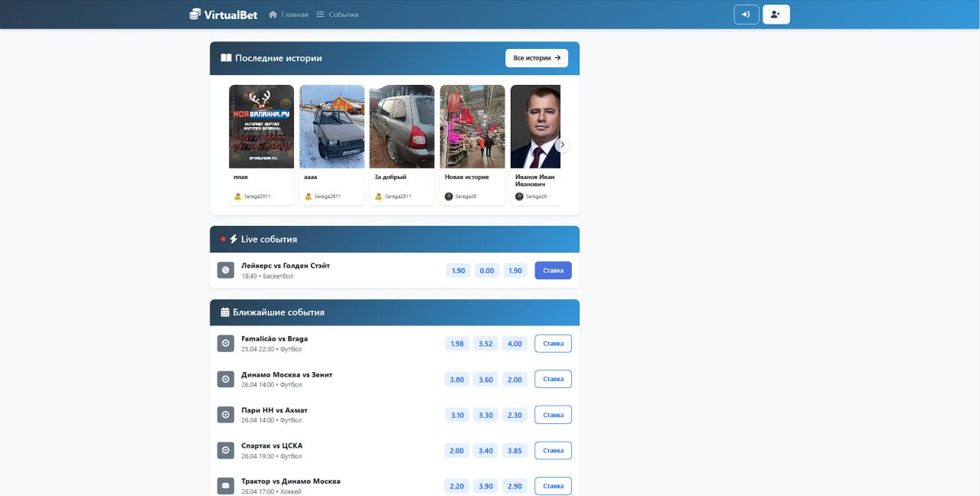Click football icon for Famalicão vs Braga
Image resolution: width=980 pixels, height=496 pixels.
click(x=226, y=344)
